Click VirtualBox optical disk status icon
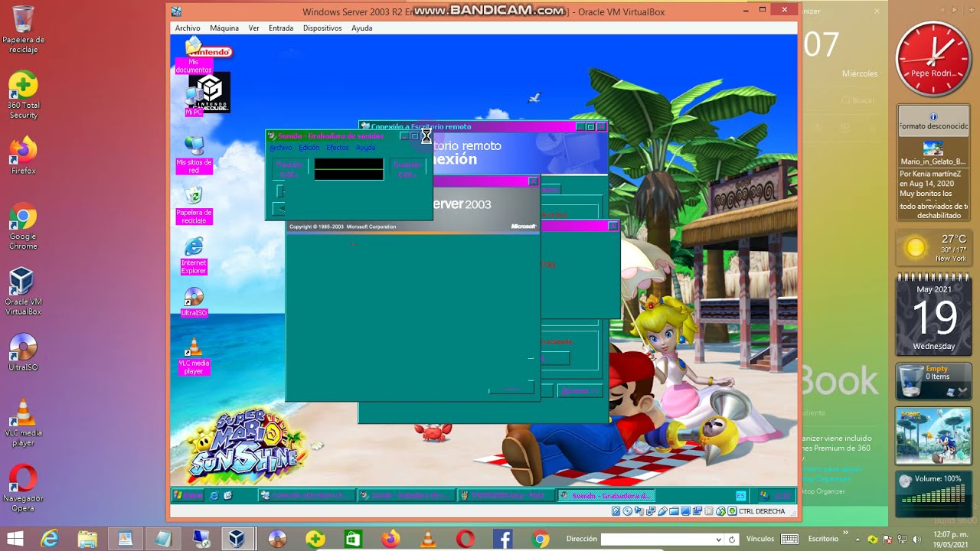 (x=628, y=511)
